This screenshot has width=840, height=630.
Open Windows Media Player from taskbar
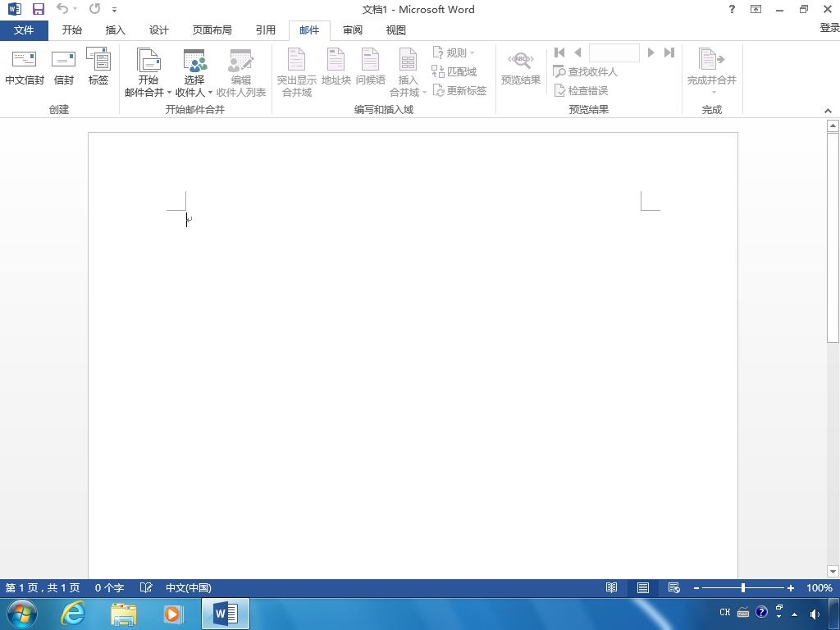click(x=173, y=614)
